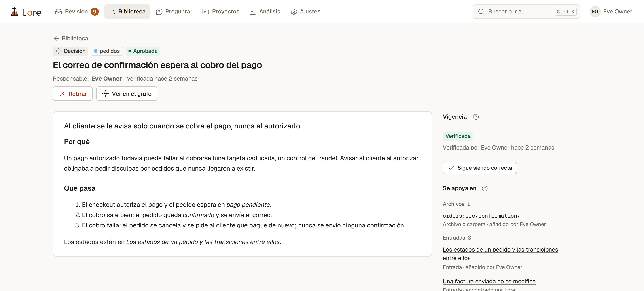Click the Aprobada status badge
This screenshot has height=291, width=644.
143,51
